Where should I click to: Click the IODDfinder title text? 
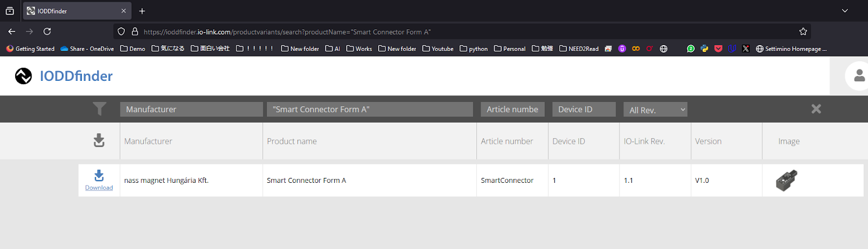point(76,76)
